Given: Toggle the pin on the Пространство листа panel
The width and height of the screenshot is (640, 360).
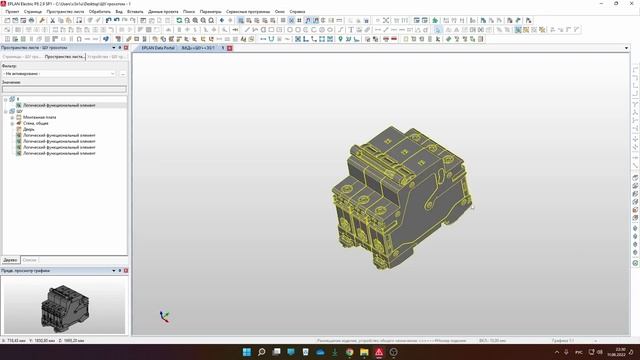Looking at the screenshot, I should click(x=120, y=48).
